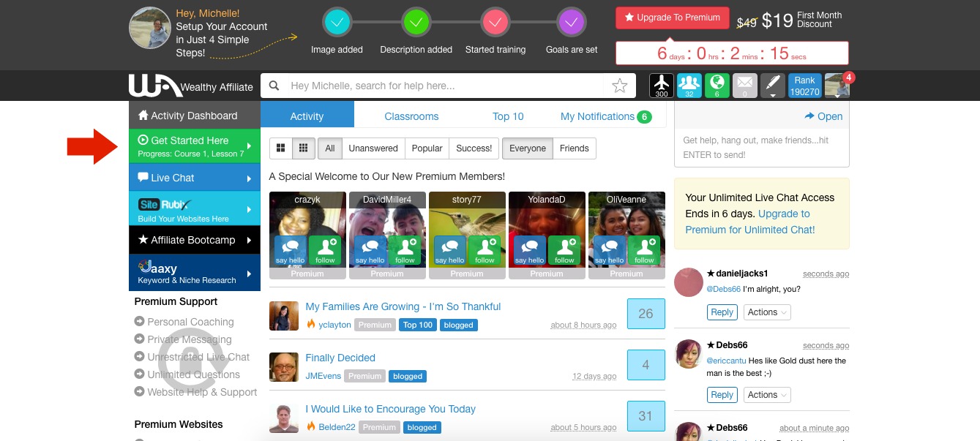980x441 pixels.
Task: Click the airplane icon showing 300
Action: (x=662, y=86)
